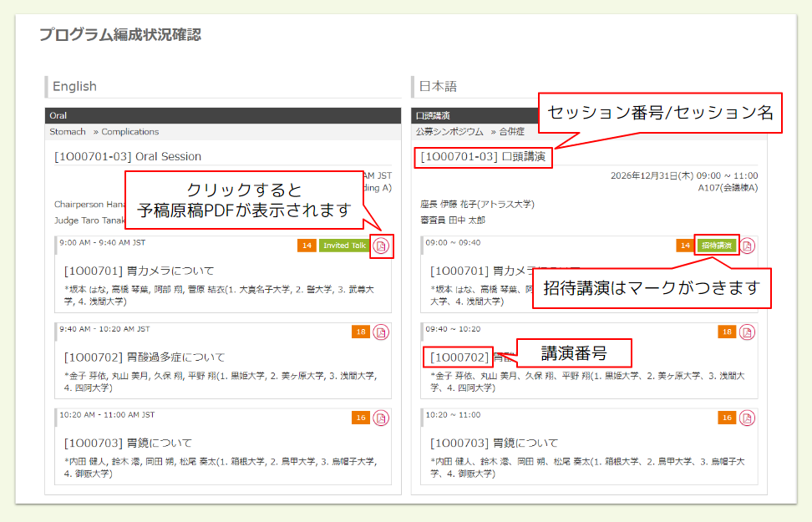Viewport: 812px width, 522px height.
Task: Open abstract PDF for 1O00703 in English column
Action: [x=381, y=418]
